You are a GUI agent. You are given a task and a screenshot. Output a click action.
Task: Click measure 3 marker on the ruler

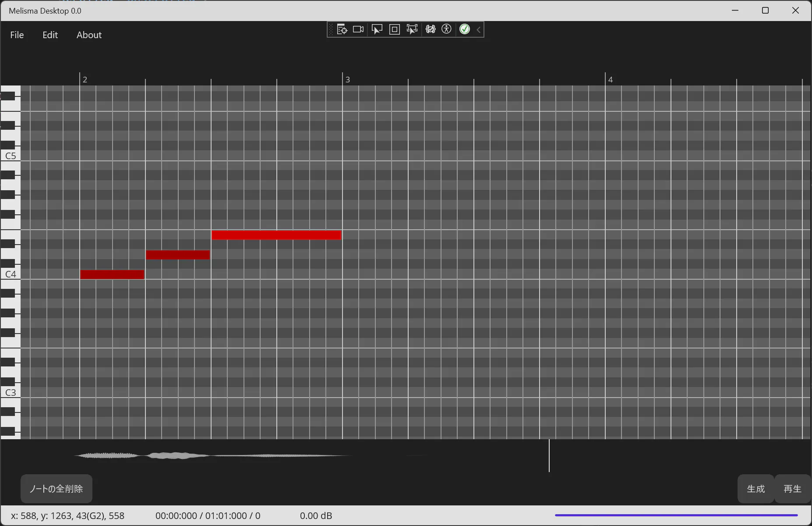[347, 79]
